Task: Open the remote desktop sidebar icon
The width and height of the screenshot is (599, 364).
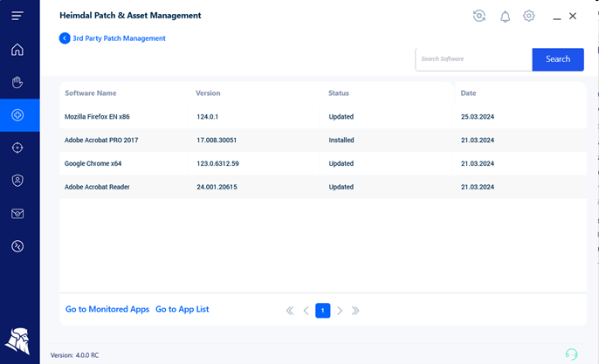Action: pos(17,246)
